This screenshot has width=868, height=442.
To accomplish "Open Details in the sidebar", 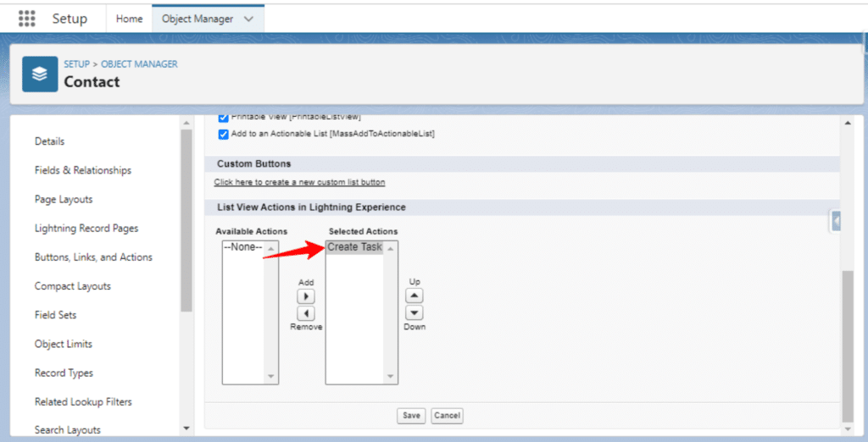I will tap(49, 141).
